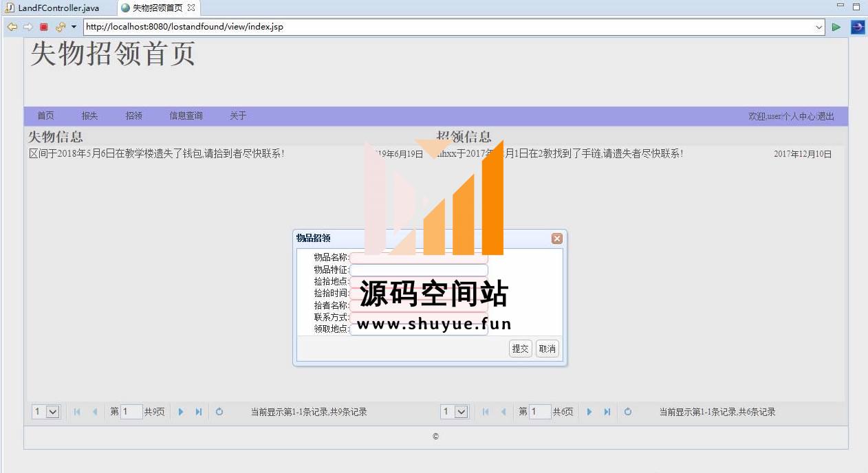868x473 pixels.
Task: Go to next page in 失物信息 pager
Action: point(181,412)
